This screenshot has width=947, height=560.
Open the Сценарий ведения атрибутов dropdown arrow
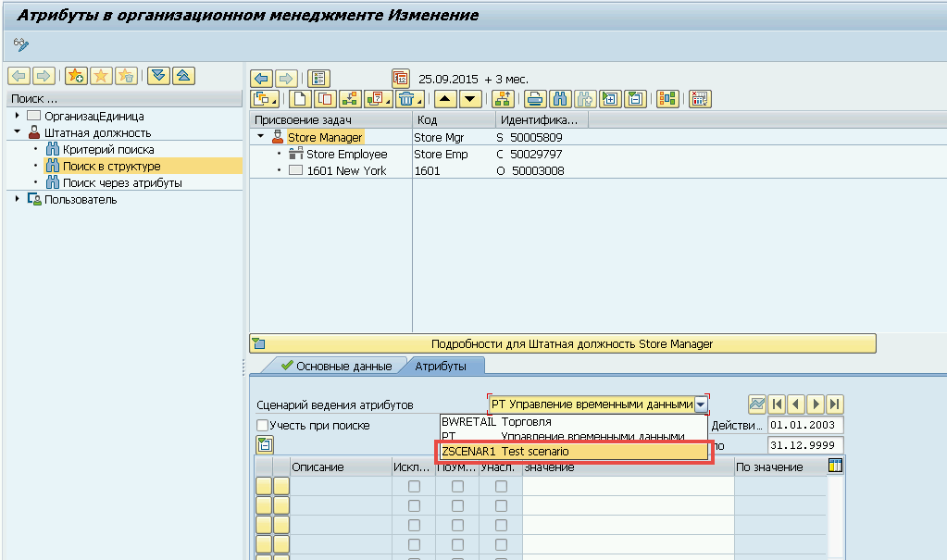click(x=701, y=404)
